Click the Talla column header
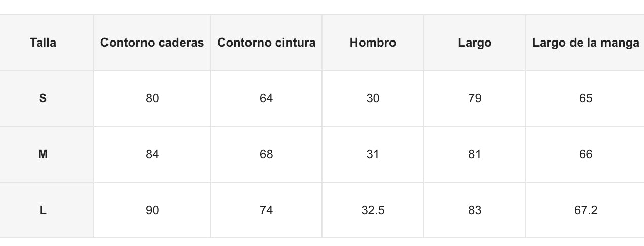Viewport: 644px width, 246px height. [x=43, y=43]
